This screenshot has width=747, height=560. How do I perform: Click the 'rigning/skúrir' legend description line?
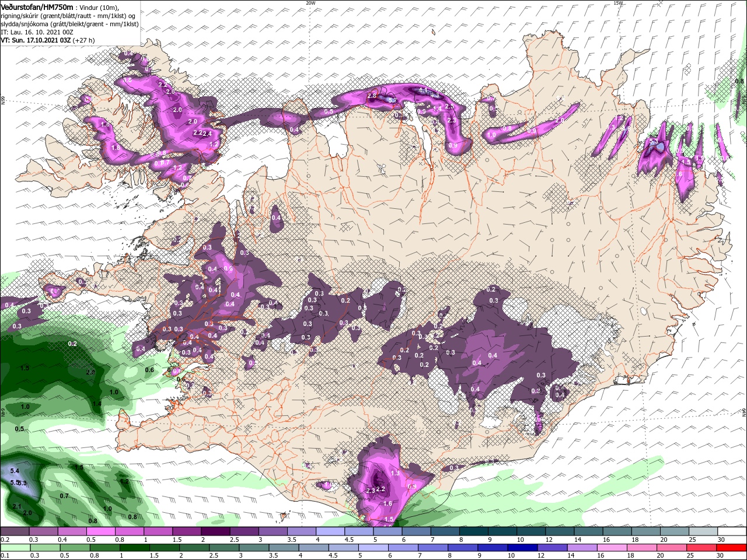(68, 16)
